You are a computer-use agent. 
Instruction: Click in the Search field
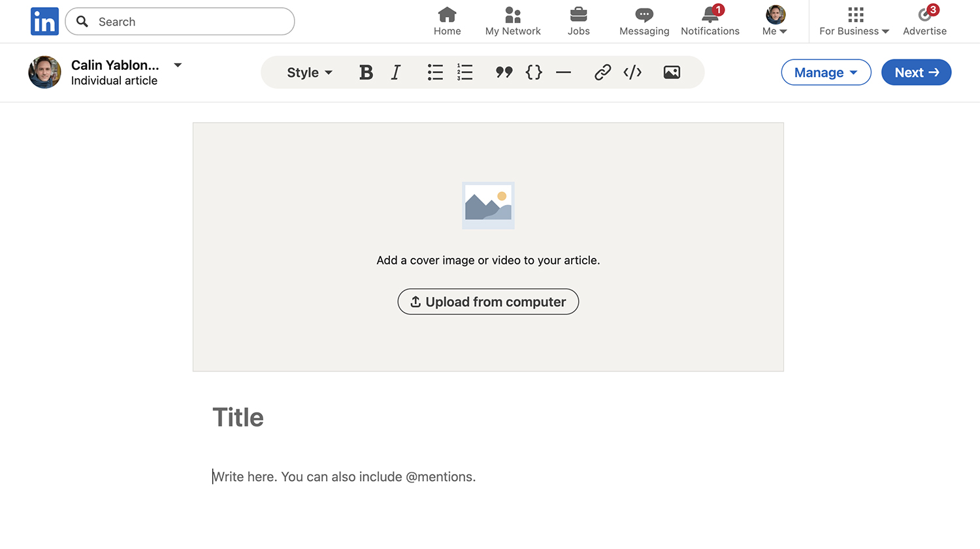[180, 21]
